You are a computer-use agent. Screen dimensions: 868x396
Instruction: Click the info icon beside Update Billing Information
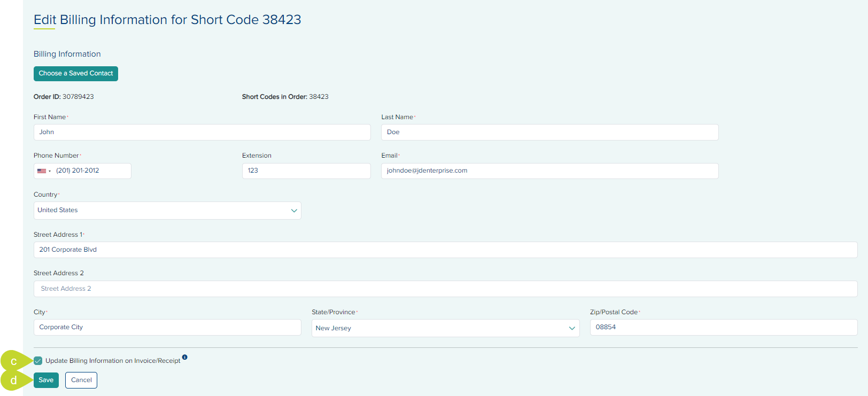coord(184,357)
